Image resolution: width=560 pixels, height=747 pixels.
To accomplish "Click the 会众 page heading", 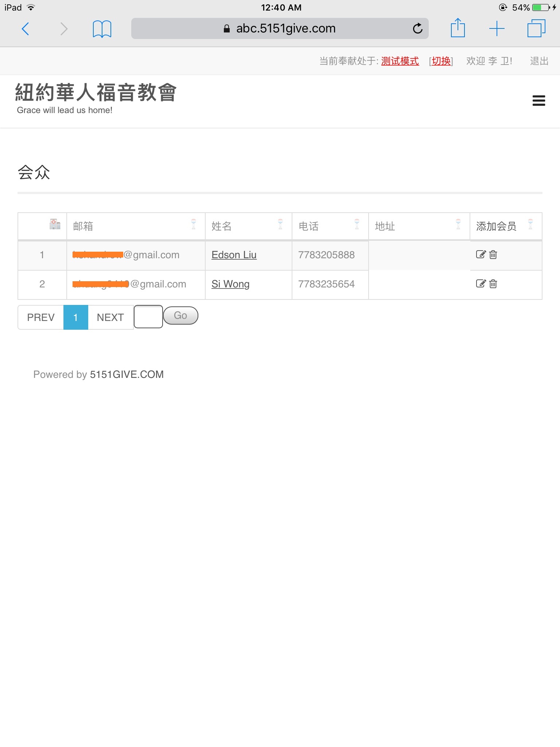I will [34, 172].
